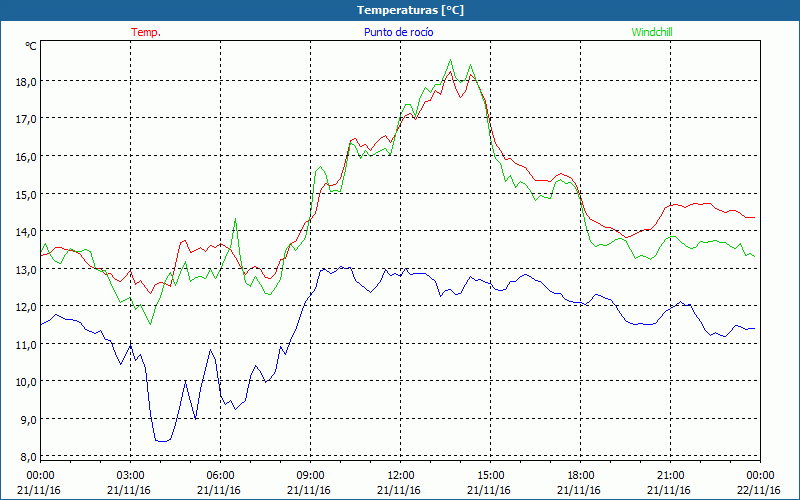Click the 8,0 y-axis value
The width and height of the screenshot is (800, 500).
[29, 457]
